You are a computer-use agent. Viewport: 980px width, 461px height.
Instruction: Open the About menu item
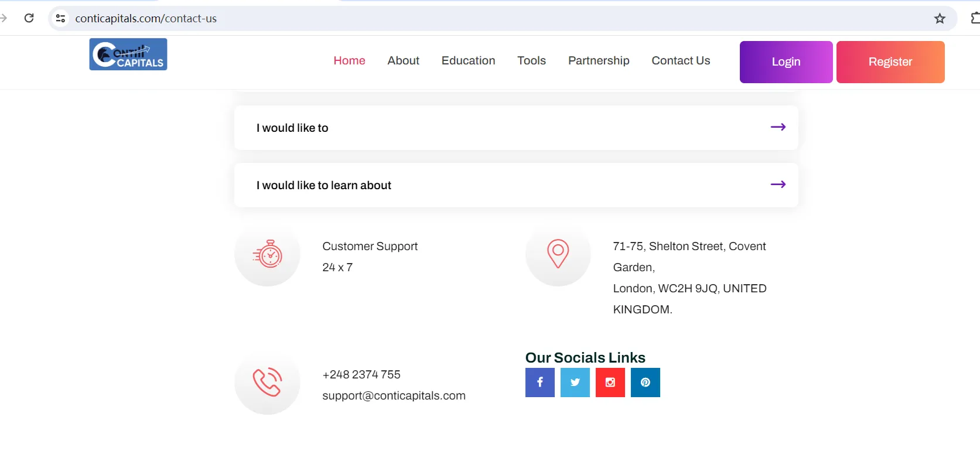click(403, 60)
